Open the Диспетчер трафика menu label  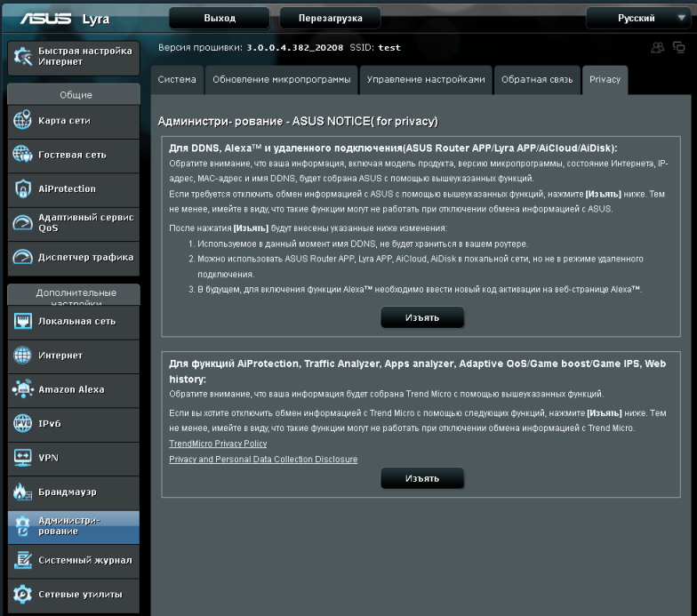point(85,257)
